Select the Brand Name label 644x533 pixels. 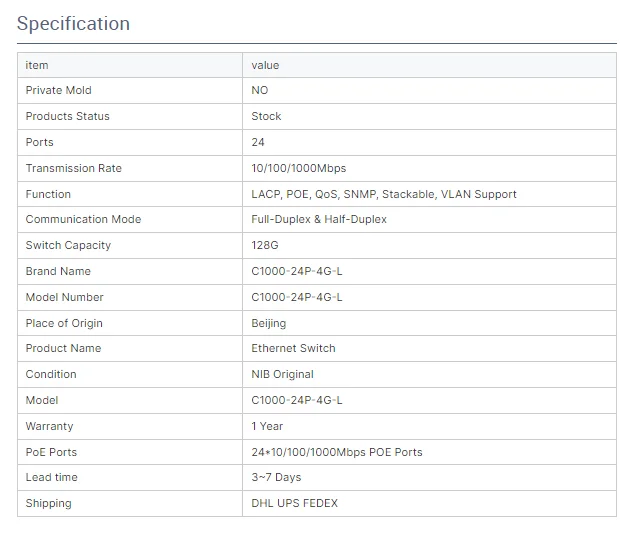coord(58,271)
